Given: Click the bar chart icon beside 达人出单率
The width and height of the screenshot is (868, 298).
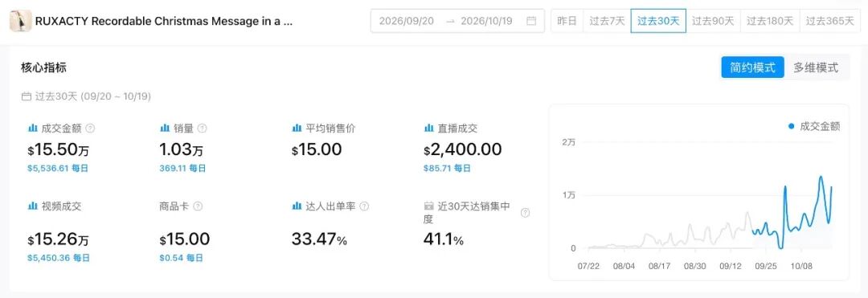Looking at the screenshot, I should coord(297,206).
